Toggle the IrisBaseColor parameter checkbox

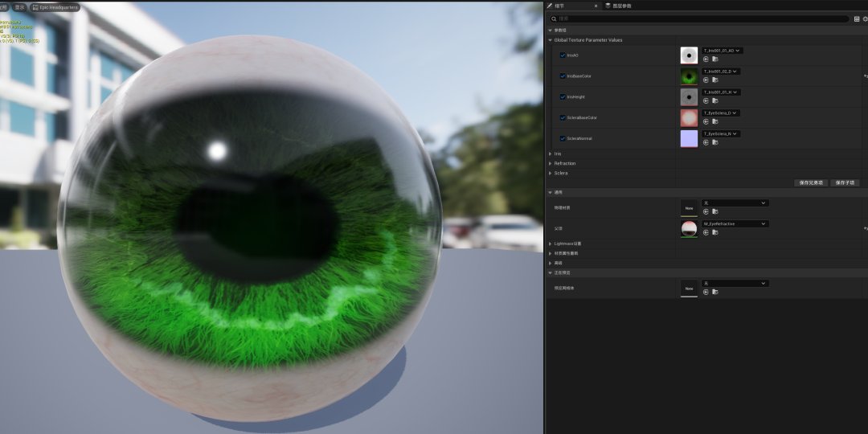click(563, 76)
